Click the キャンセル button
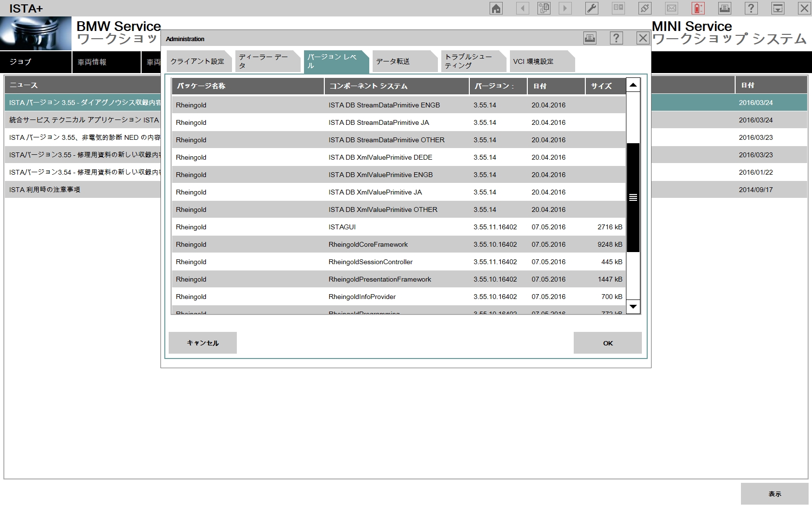 point(203,343)
